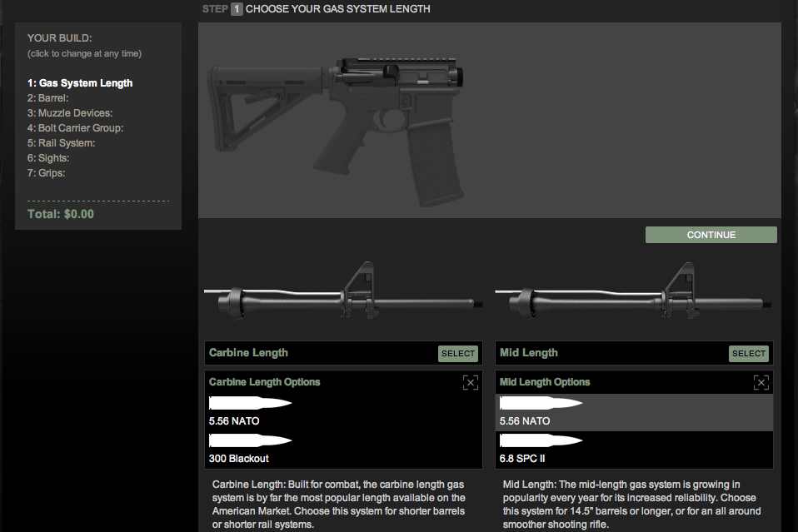Click the Carbine Length title text
Image resolution: width=798 pixels, height=532 pixels.
[248, 353]
